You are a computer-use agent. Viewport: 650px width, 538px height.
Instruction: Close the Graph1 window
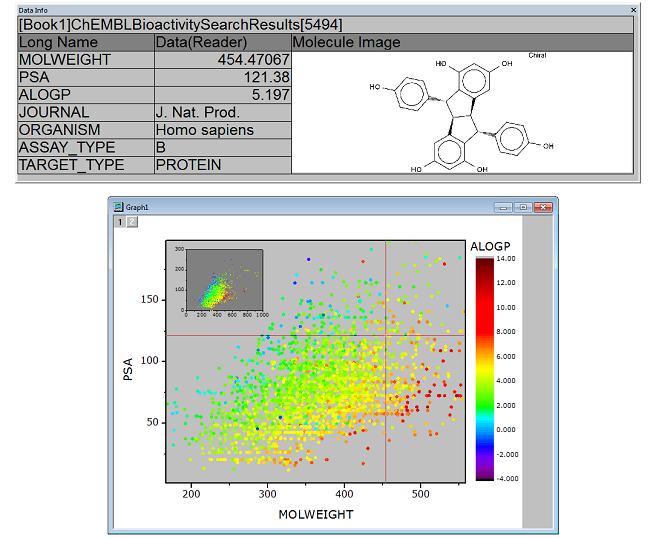[x=543, y=207]
